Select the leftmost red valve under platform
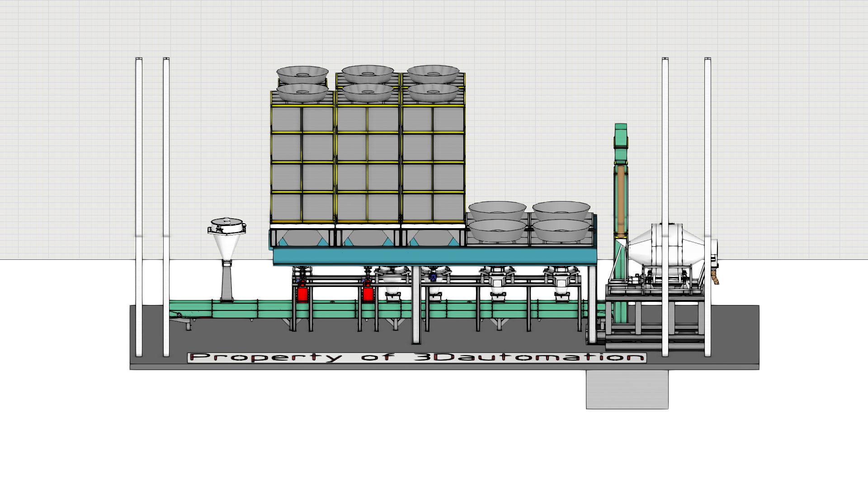868x488 pixels. [302, 291]
